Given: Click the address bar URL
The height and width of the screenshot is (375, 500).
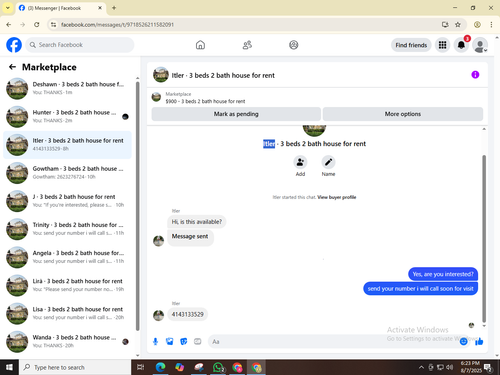Looking at the screenshot, I should pyautogui.click(x=117, y=25).
